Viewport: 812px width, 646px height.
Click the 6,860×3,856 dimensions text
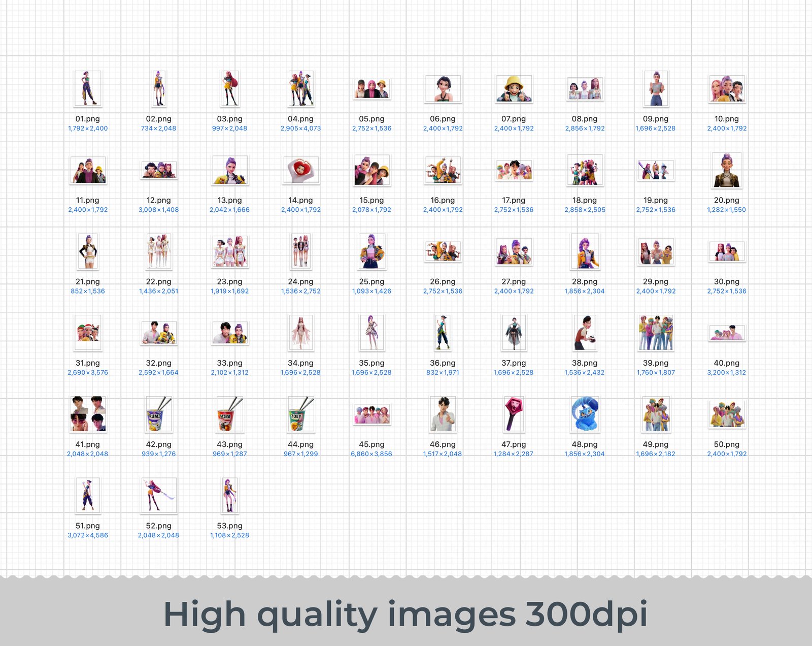(x=371, y=454)
